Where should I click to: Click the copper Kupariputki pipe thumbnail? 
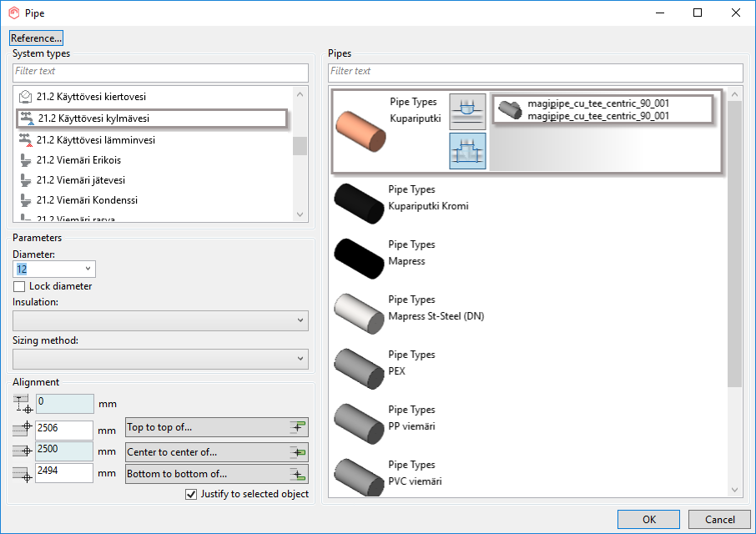360,132
